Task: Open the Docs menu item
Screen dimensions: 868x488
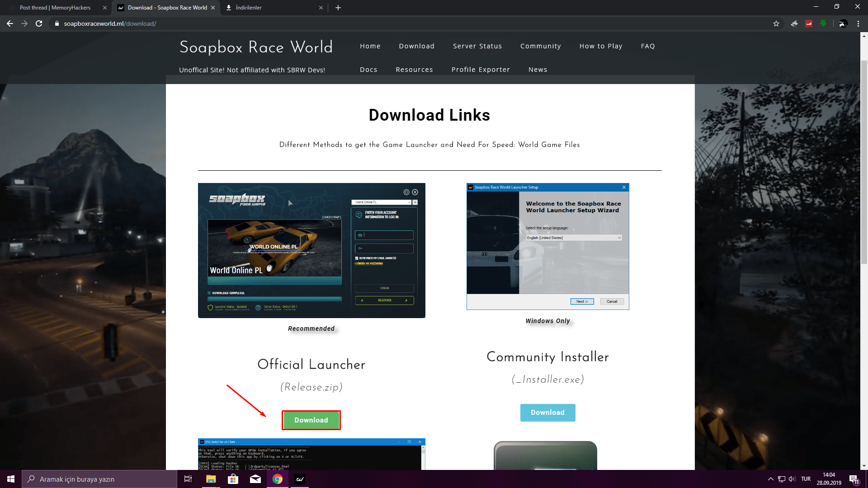Action: tap(368, 70)
